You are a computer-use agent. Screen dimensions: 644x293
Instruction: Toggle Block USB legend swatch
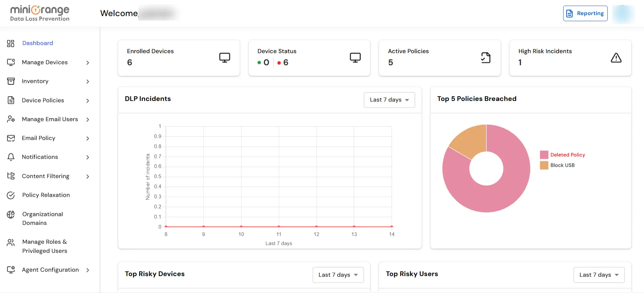[544, 165]
